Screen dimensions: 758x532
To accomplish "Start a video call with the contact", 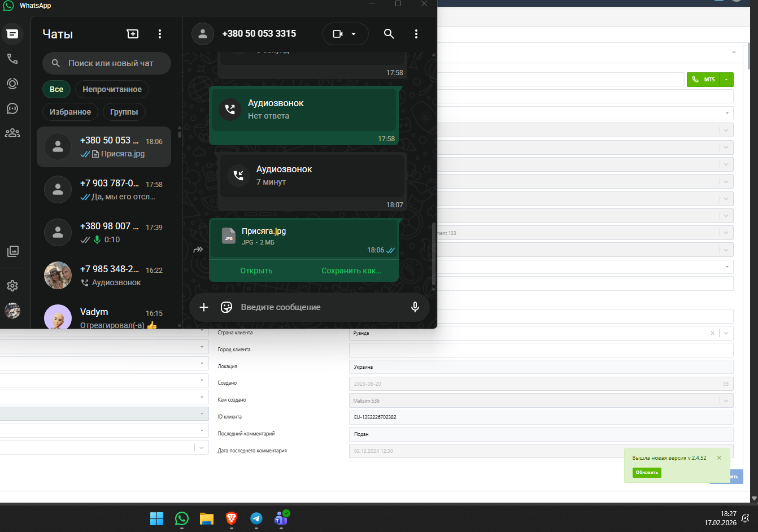I will point(338,34).
